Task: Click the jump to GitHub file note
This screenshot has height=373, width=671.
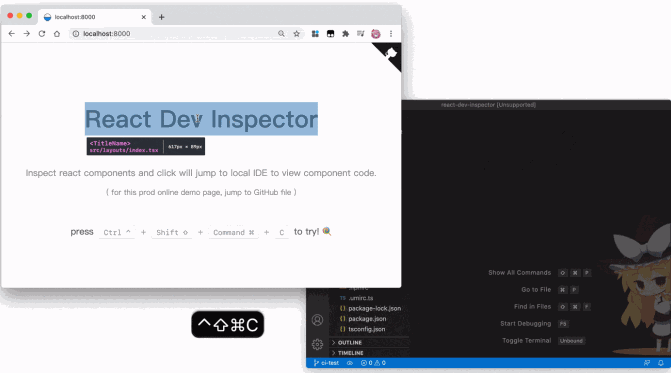Action: tap(201, 192)
